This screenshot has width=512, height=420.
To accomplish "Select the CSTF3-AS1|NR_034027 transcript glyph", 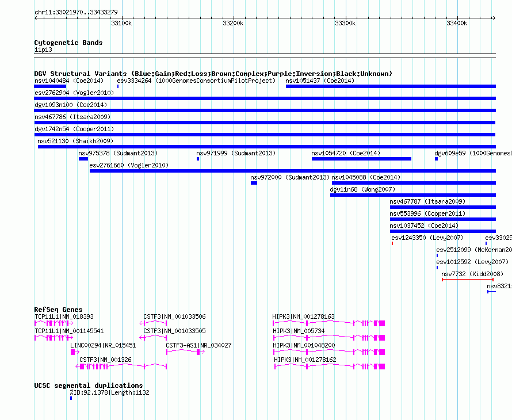I will click(x=185, y=352).
